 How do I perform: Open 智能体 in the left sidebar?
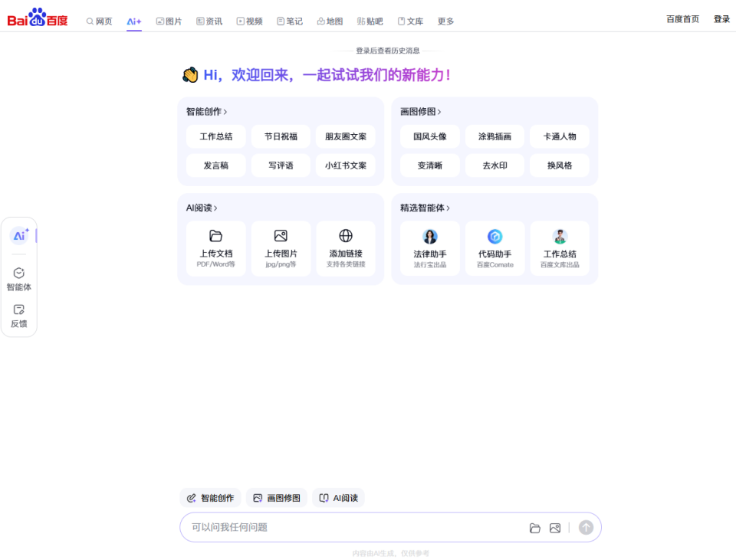[x=18, y=280]
